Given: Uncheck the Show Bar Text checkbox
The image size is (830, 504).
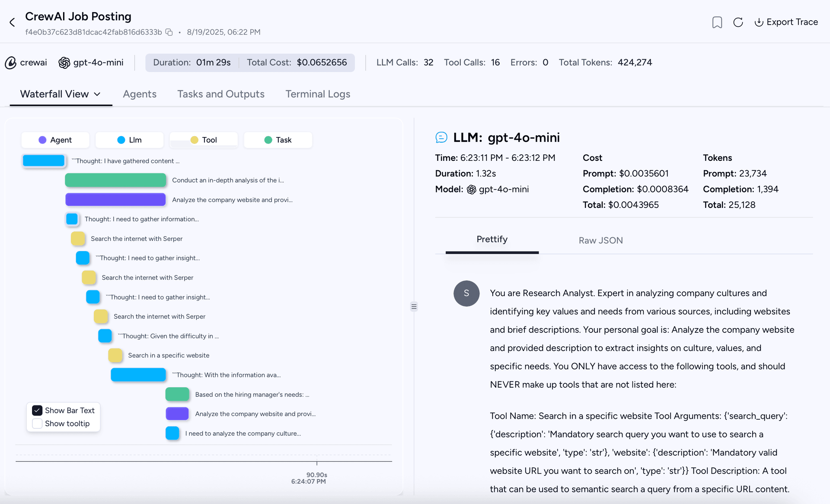Looking at the screenshot, I should click(x=37, y=410).
